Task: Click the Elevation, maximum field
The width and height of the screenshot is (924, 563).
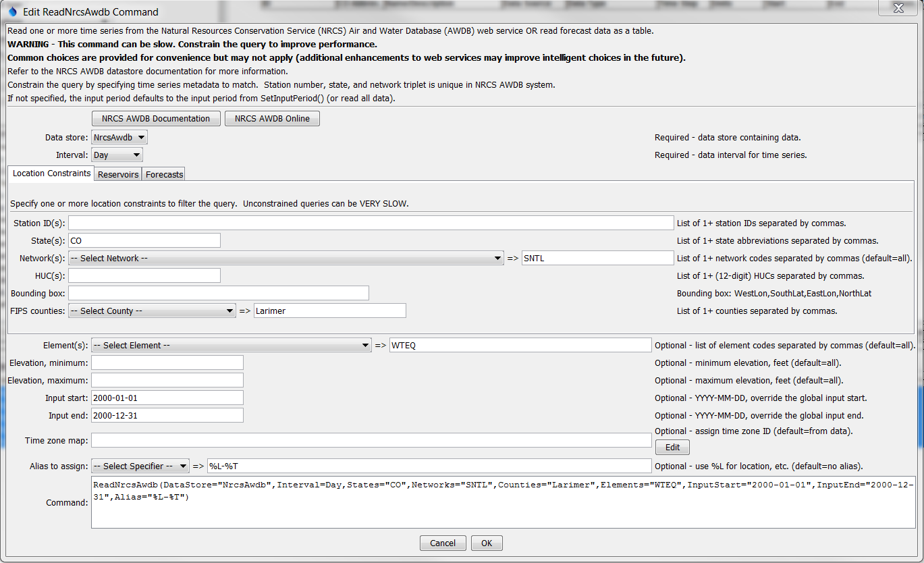Action: click(167, 381)
